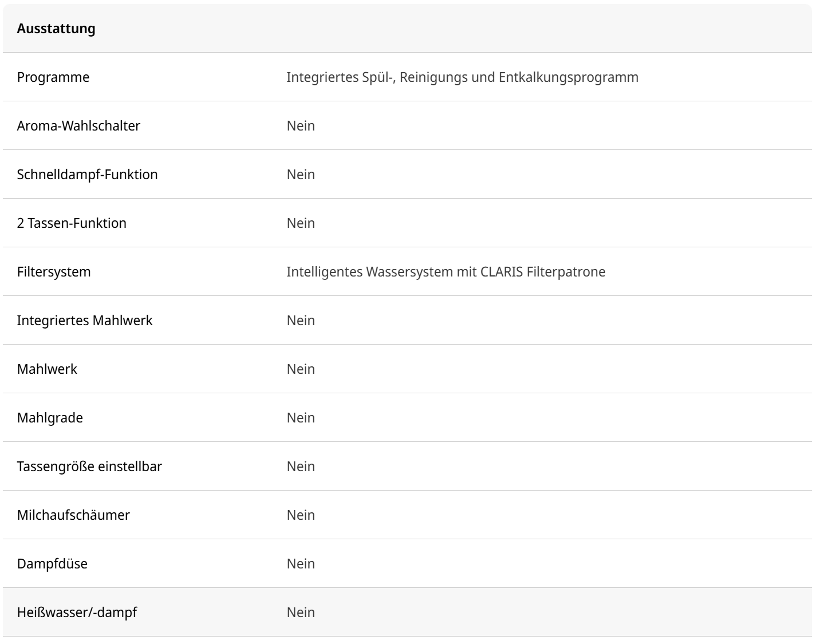Click the Mahlwerk row label

[47, 369]
